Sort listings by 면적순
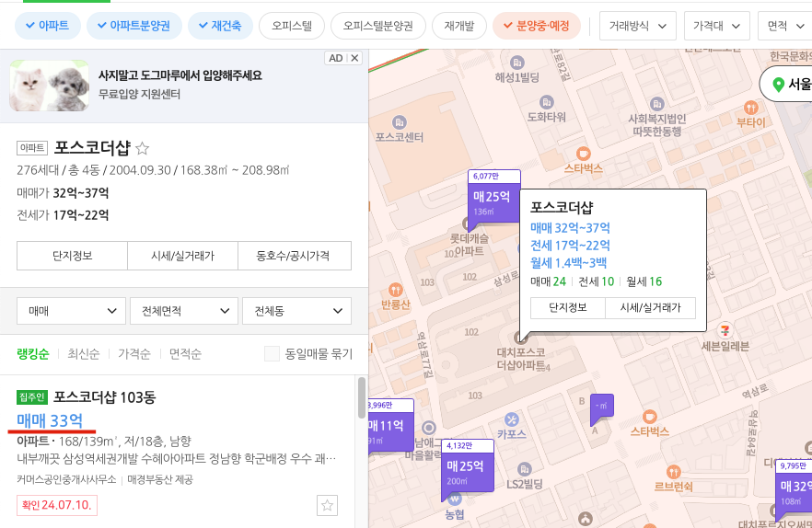 pyautogui.click(x=185, y=353)
